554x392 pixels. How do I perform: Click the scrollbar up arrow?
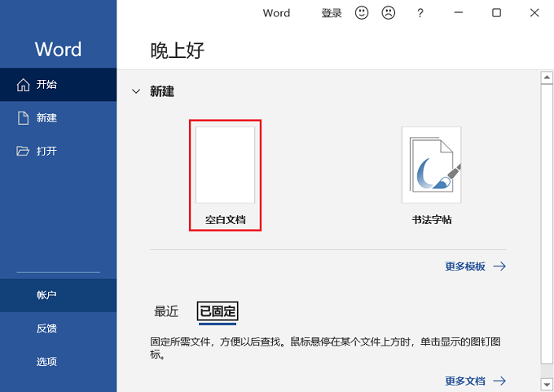coord(547,77)
